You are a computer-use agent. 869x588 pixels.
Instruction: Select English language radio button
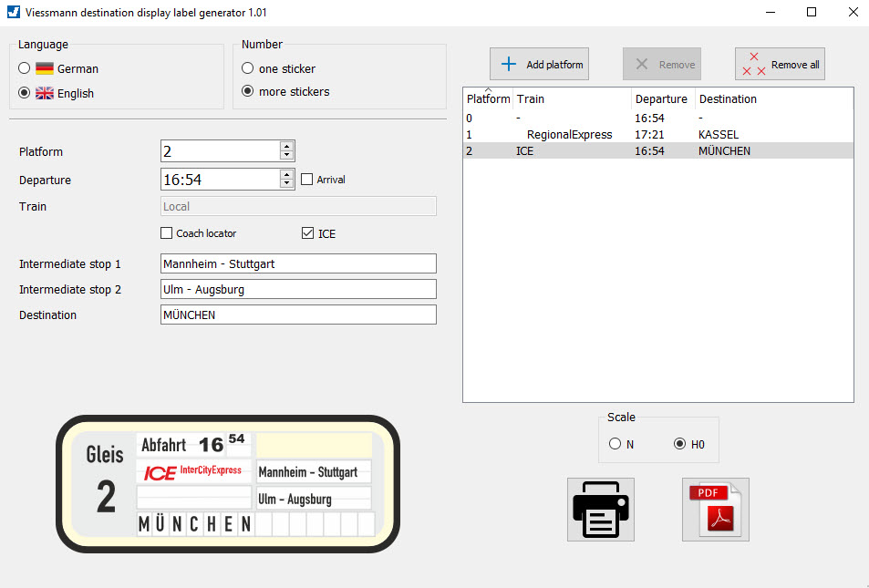coord(24,93)
